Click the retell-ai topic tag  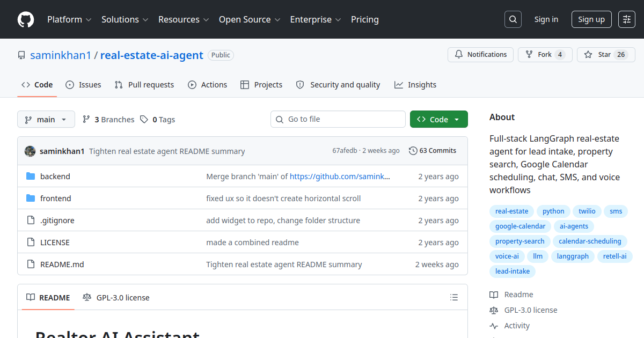pos(614,256)
